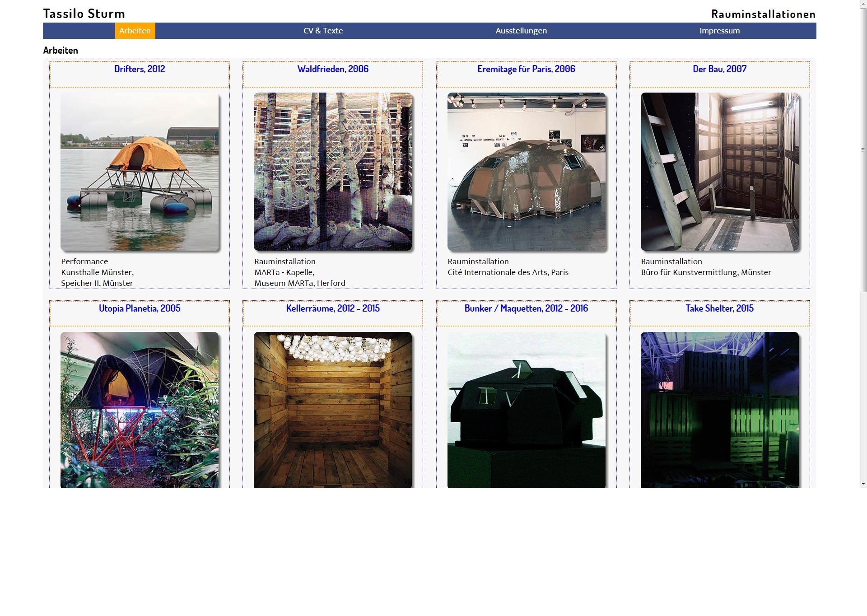The height and width of the screenshot is (616, 867).
Task: View the Kellerräume wooden room image
Action: pos(333,410)
